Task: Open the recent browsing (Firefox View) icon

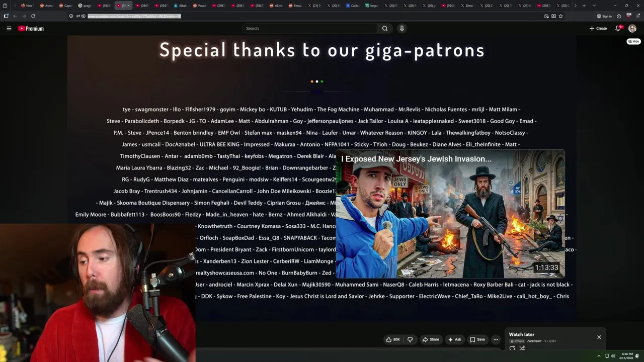Action: 5,6
